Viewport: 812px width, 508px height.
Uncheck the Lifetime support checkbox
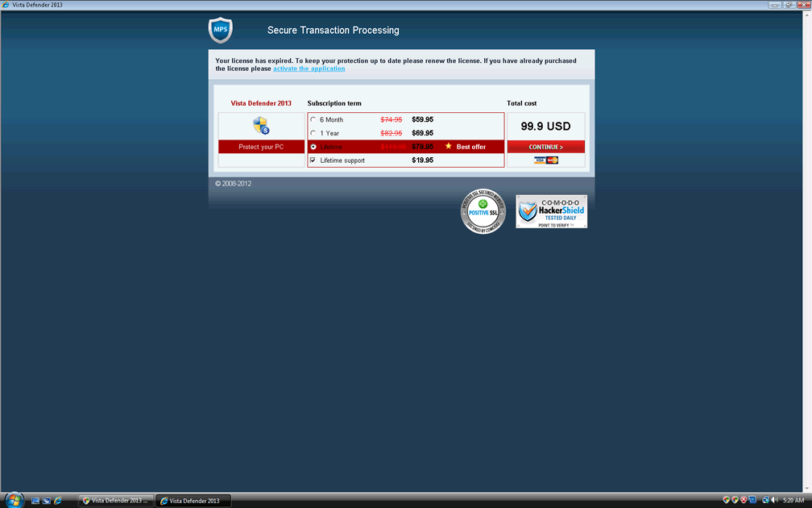[x=313, y=160]
